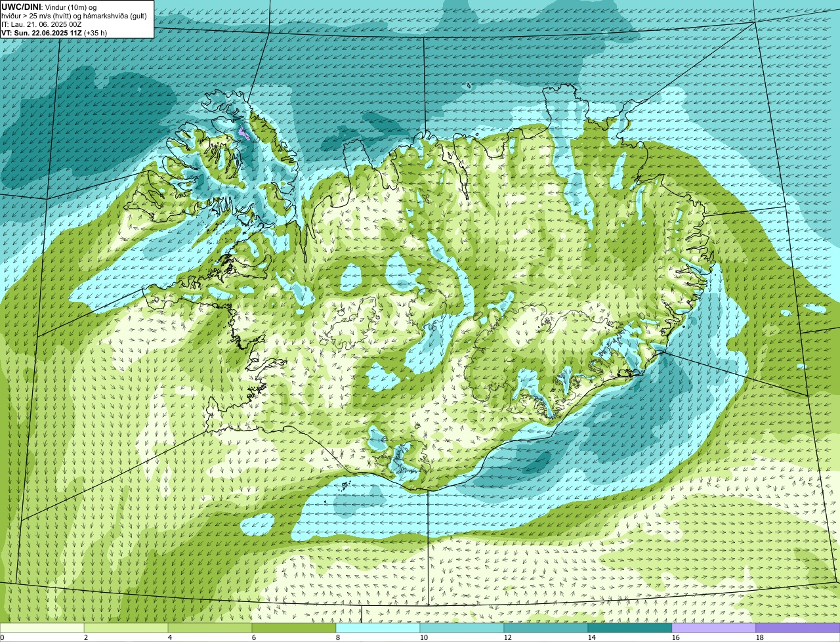Click the small purple wind patch in the Westfjords

click(243, 134)
